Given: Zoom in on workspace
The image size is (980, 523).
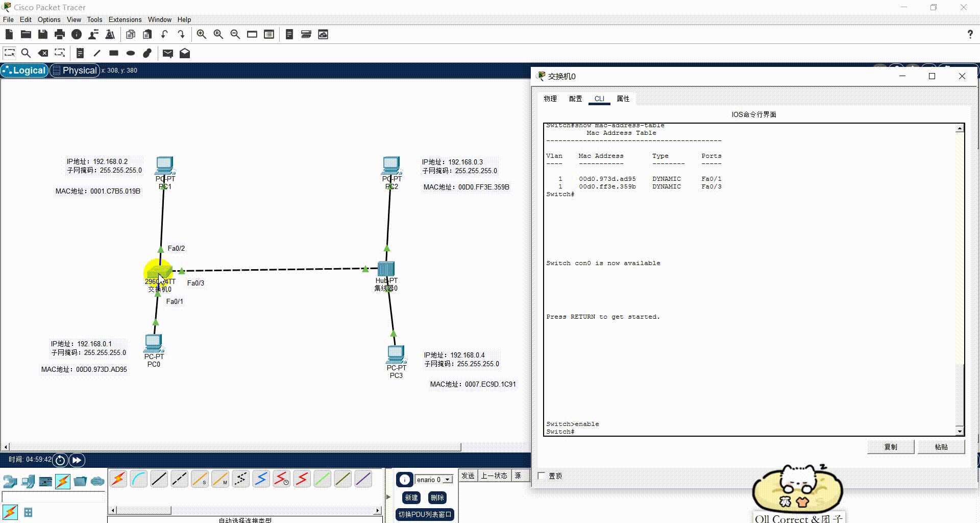Looking at the screenshot, I should pos(202,34).
